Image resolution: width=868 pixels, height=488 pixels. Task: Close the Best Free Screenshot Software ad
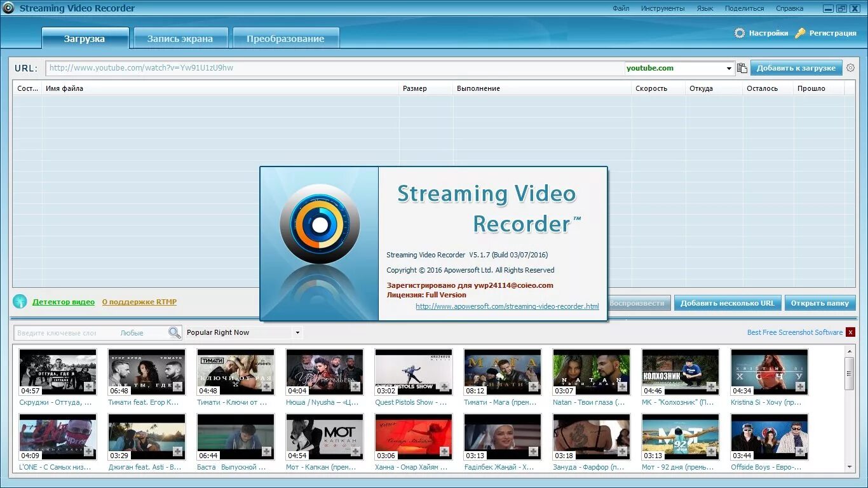(850, 332)
